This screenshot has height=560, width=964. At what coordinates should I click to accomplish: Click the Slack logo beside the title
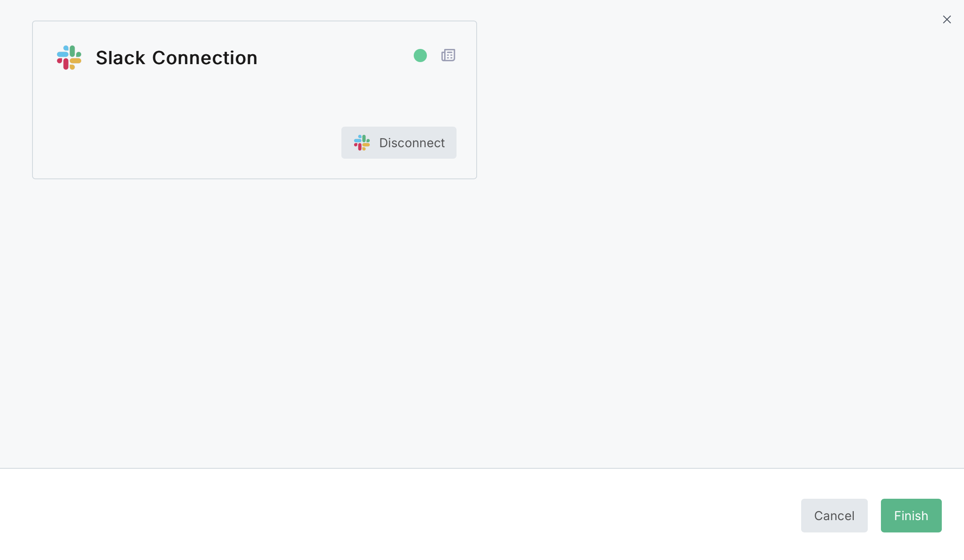(69, 58)
